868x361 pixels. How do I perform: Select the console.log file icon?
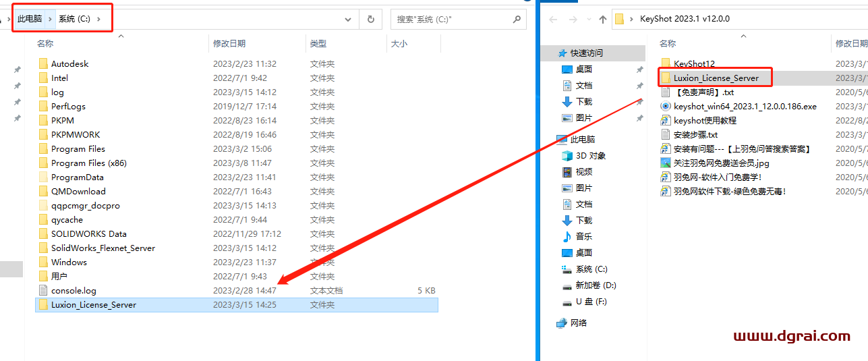point(43,290)
